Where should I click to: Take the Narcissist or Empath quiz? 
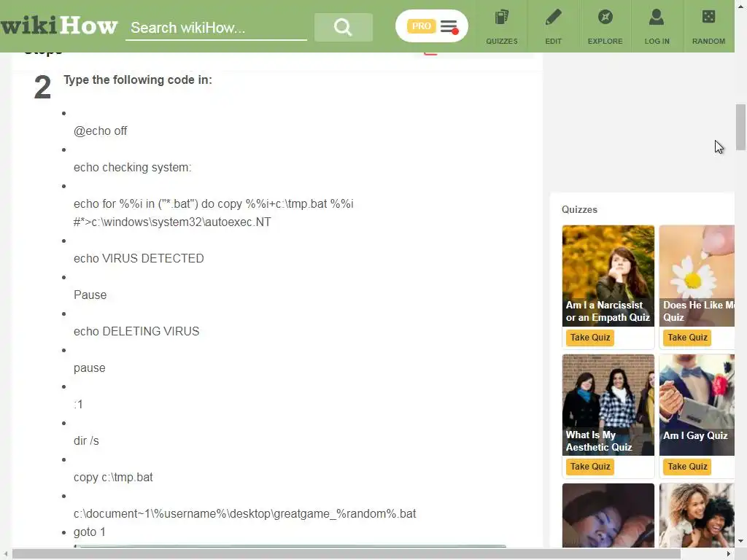pos(589,338)
